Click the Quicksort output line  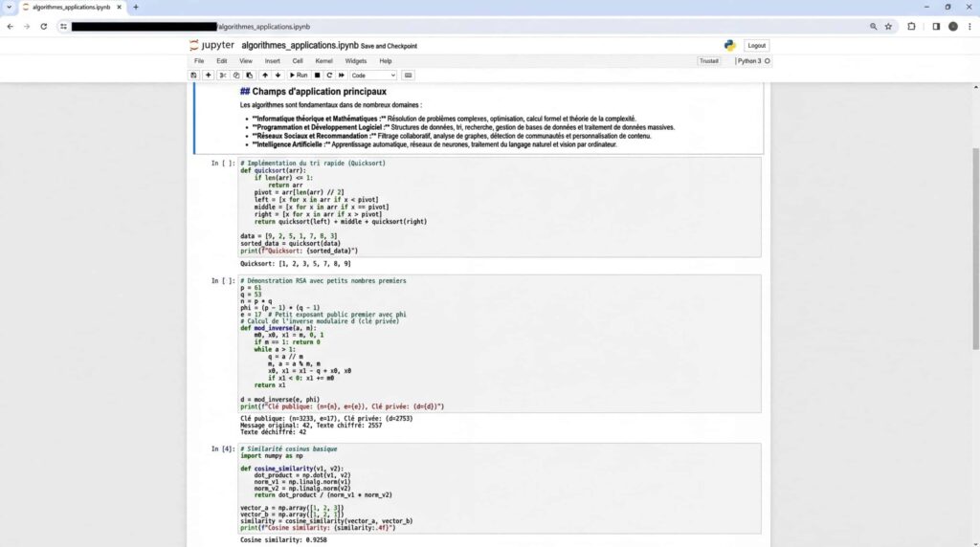tap(295, 264)
